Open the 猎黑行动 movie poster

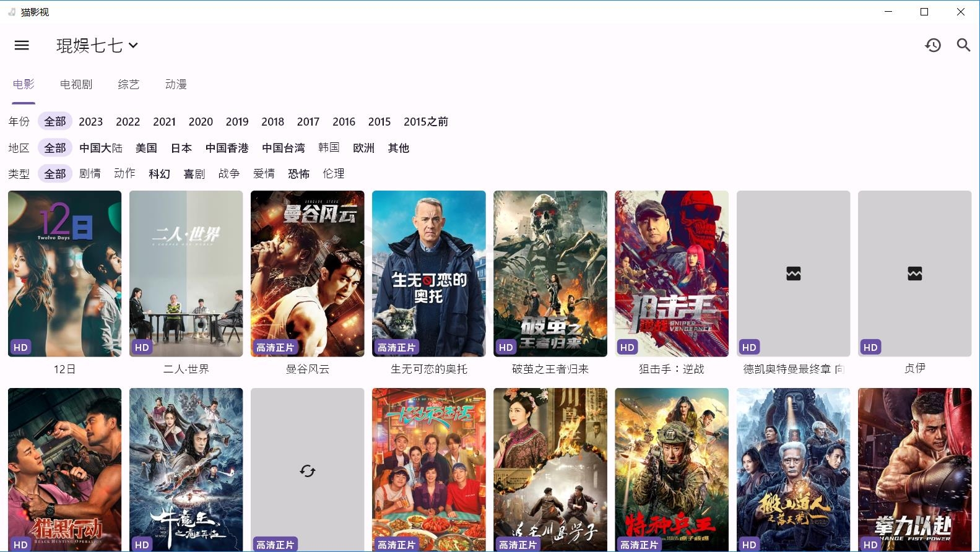[x=65, y=470]
